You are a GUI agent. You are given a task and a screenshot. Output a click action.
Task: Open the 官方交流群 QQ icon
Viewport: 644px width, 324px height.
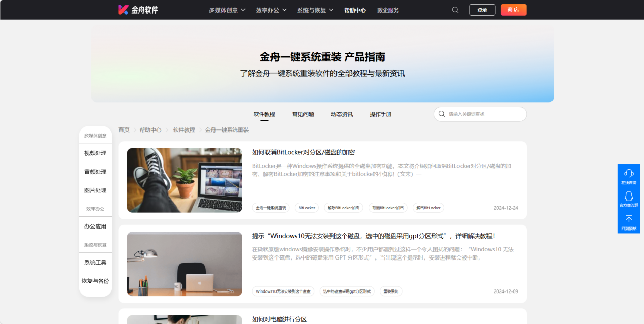coord(629,196)
